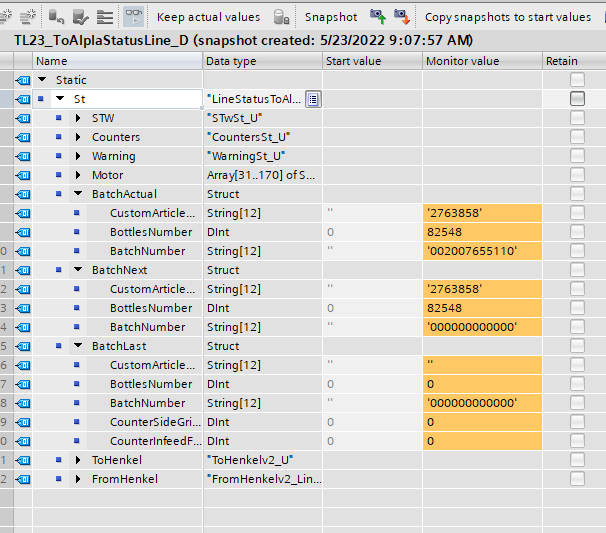The image size is (606, 533).
Task: Toggle the Retain checkbox for Static row
Action: tap(577, 80)
